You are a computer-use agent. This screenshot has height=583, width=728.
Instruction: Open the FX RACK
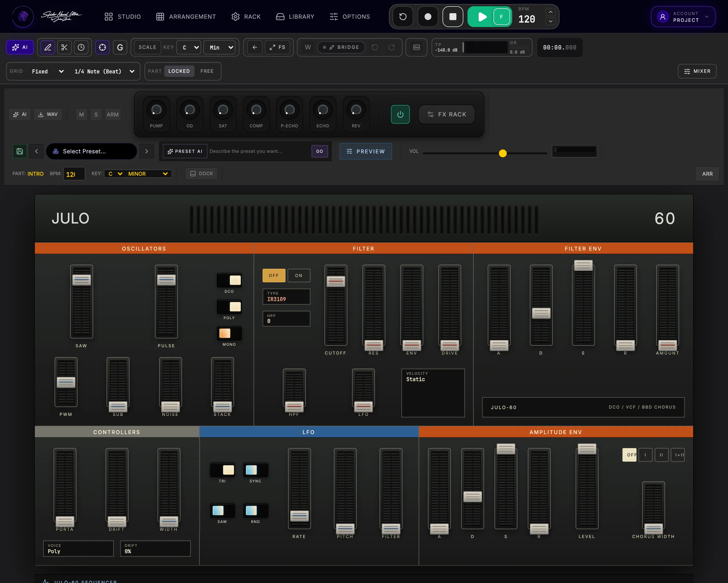tap(446, 114)
